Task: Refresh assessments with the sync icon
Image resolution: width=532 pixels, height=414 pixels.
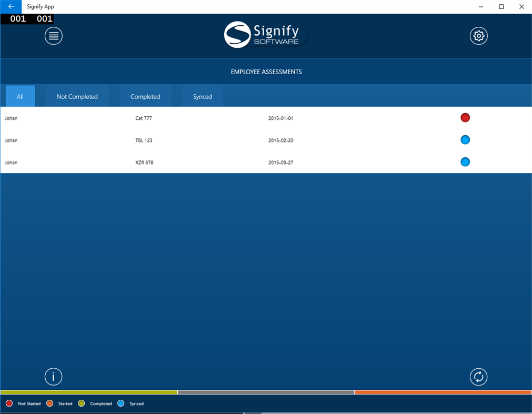Action: pos(478,377)
